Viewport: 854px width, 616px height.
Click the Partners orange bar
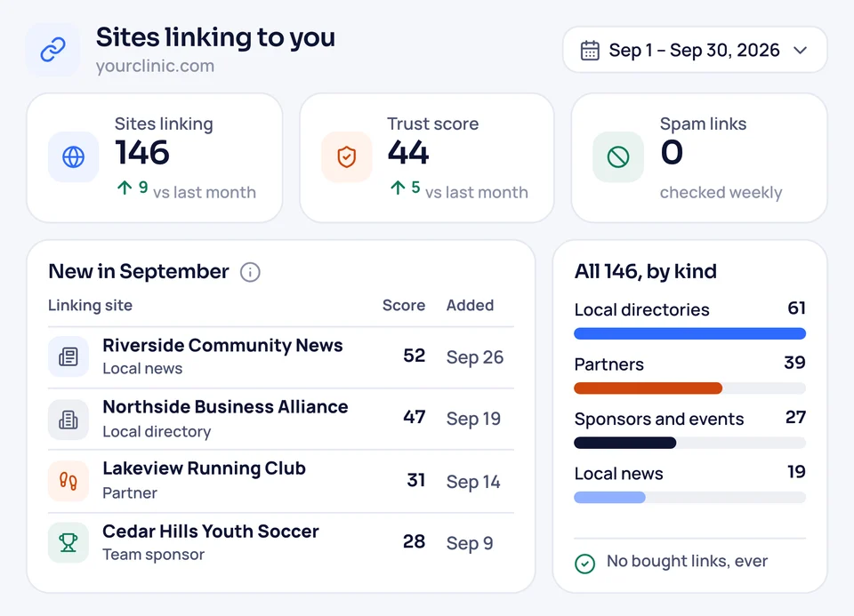[x=649, y=388]
